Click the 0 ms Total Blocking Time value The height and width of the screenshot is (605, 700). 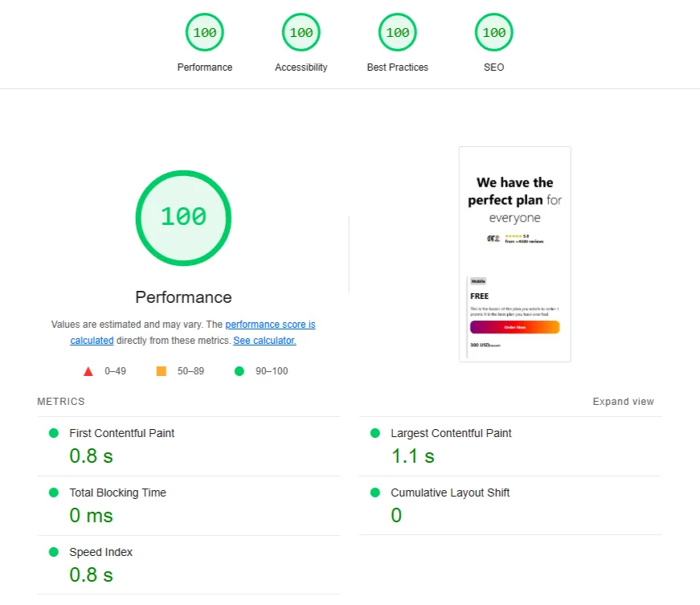tap(91, 515)
